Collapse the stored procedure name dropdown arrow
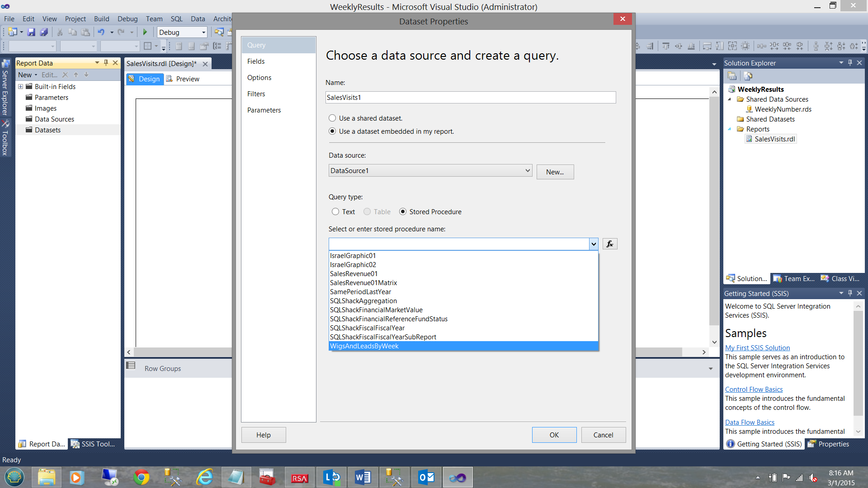 click(x=593, y=244)
